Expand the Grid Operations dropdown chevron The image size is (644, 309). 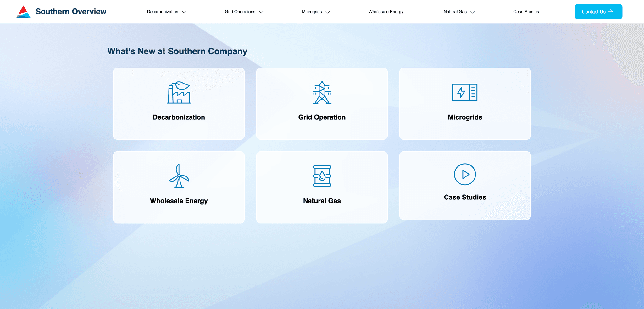coord(261,12)
